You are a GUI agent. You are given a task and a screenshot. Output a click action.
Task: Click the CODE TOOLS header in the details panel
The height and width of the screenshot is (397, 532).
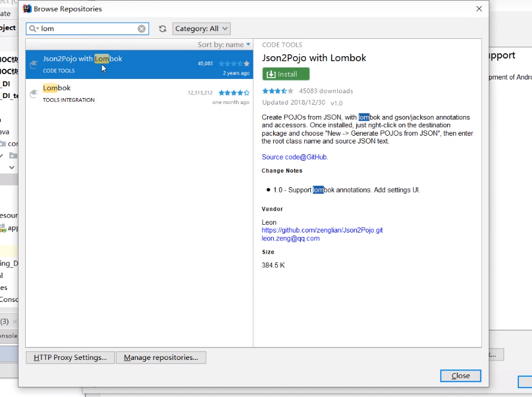point(282,45)
